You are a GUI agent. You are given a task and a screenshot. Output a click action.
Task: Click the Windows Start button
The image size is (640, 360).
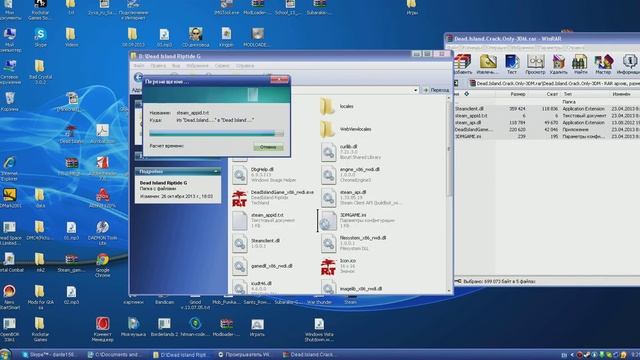pos(6,354)
